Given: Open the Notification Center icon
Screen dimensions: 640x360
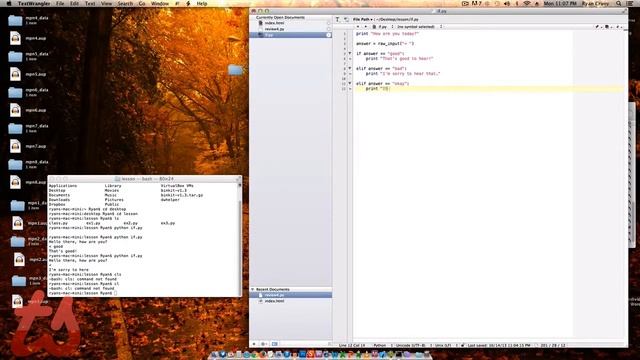Looking at the screenshot, I should 631,3.
